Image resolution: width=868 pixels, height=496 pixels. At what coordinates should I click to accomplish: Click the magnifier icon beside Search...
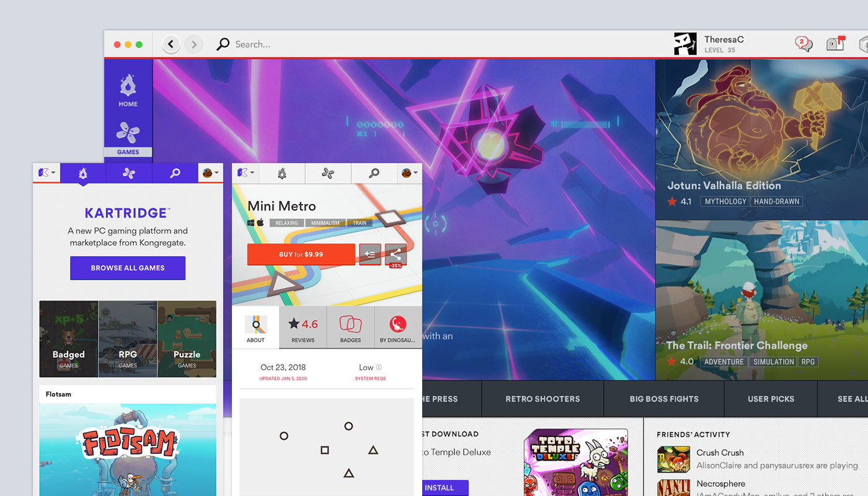point(223,44)
